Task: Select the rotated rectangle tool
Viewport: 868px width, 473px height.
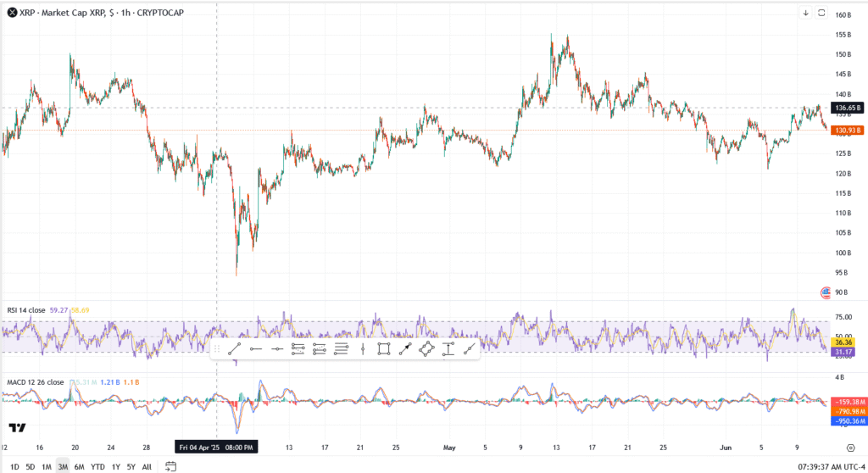Action: tap(426, 349)
